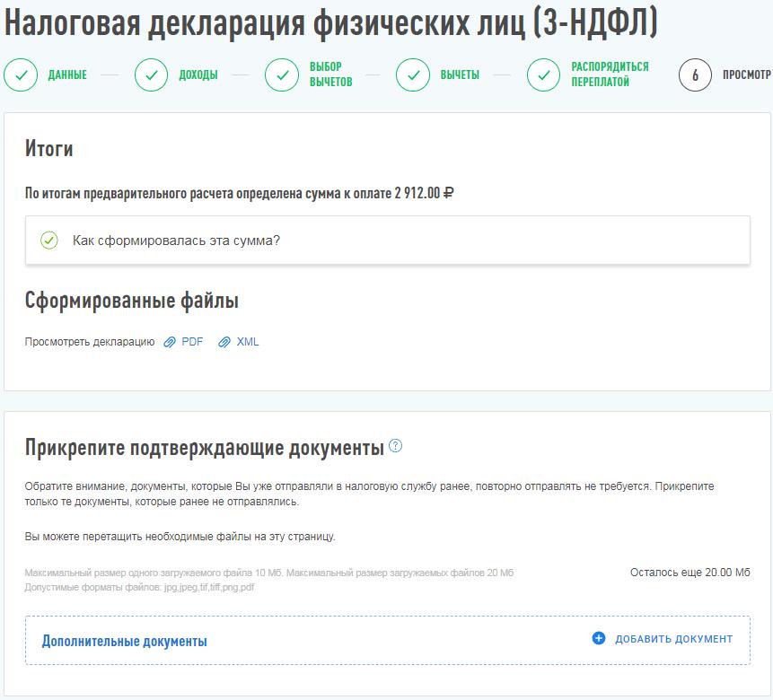This screenshot has width=773, height=700.
Task: Open the Выбор вычетов step
Action: [330, 75]
